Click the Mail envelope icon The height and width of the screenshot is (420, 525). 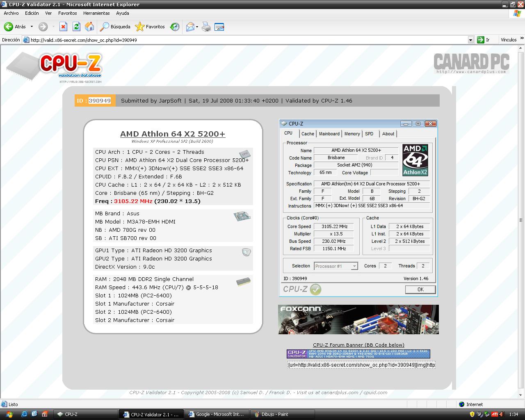[x=190, y=27]
